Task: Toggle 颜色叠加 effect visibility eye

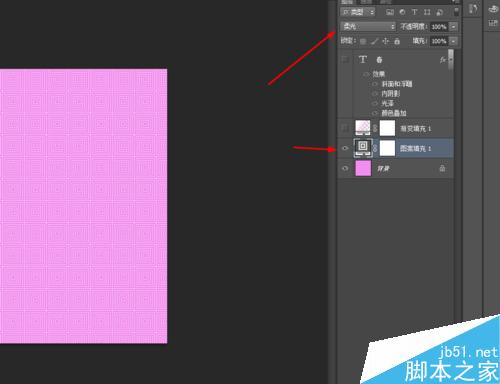Action: 375,113
